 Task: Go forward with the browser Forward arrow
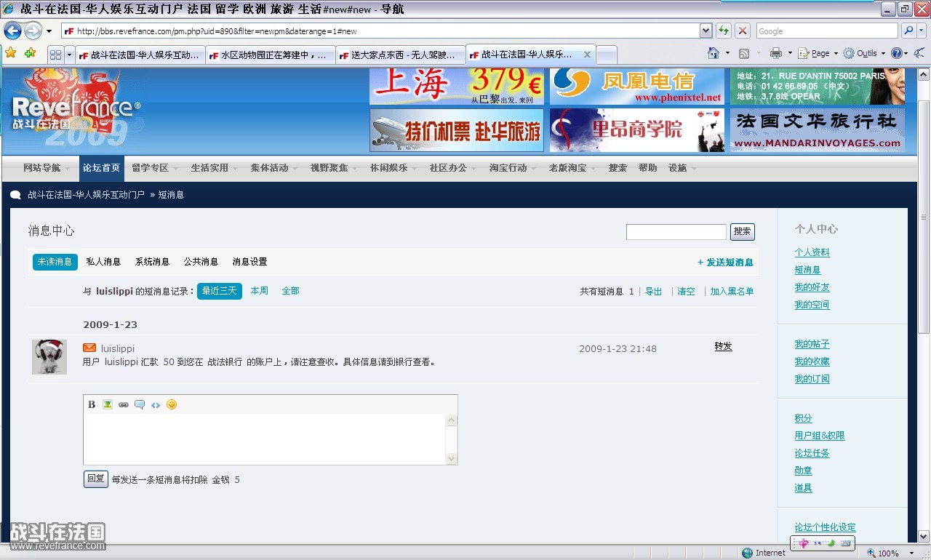point(33,31)
